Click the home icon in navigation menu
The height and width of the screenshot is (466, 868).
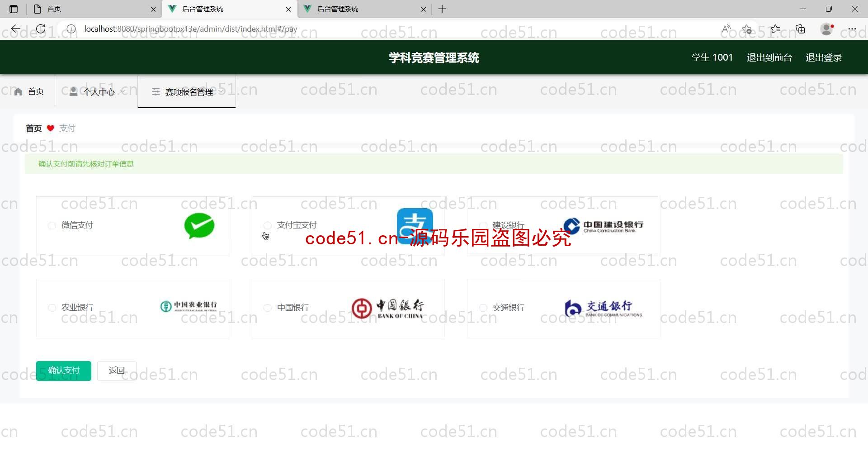[x=18, y=92]
